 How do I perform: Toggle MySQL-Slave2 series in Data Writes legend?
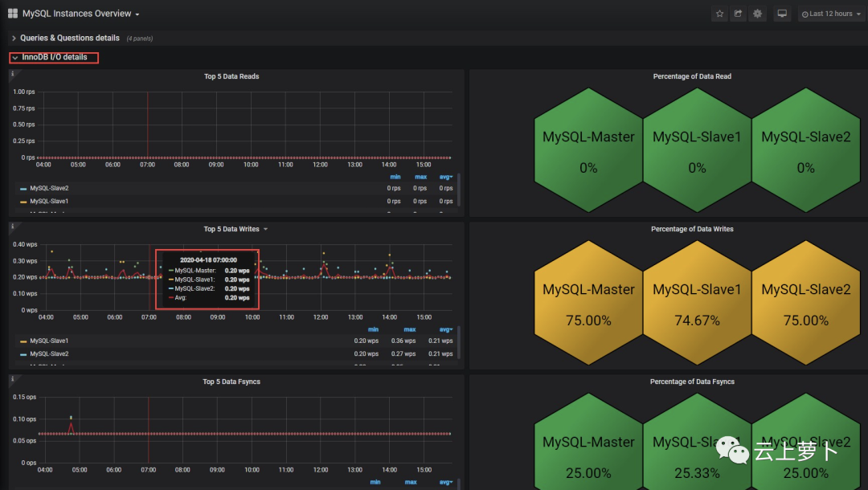point(49,354)
